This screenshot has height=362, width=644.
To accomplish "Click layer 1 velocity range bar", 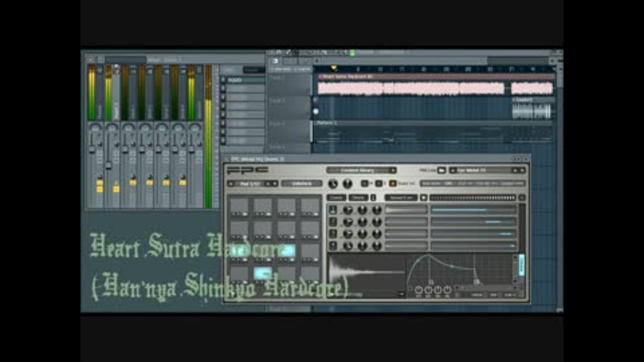I will pos(473,210).
